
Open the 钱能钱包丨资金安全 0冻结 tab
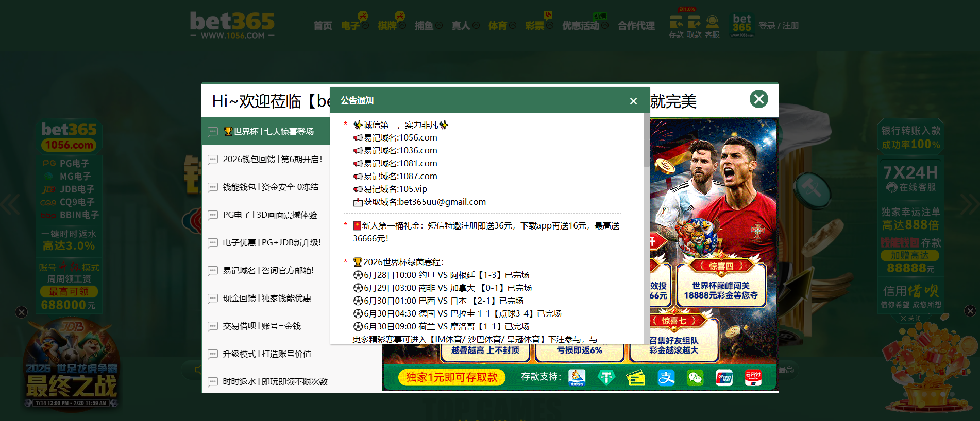tap(266, 187)
